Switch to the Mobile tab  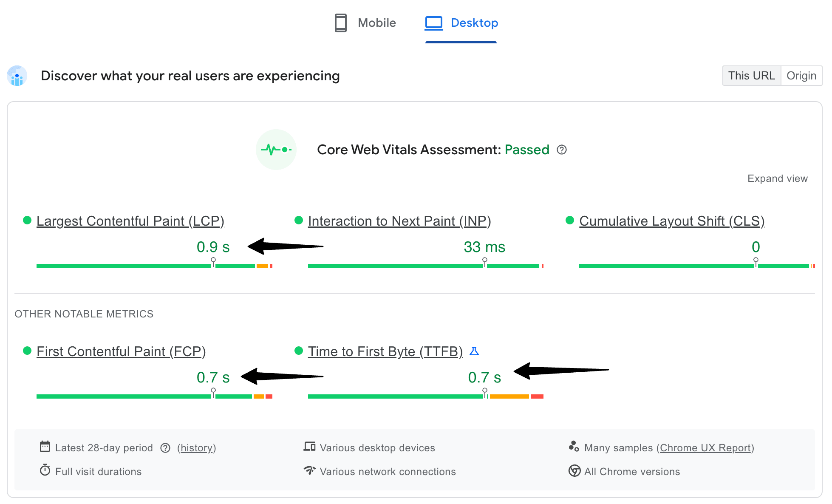click(x=376, y=23)
